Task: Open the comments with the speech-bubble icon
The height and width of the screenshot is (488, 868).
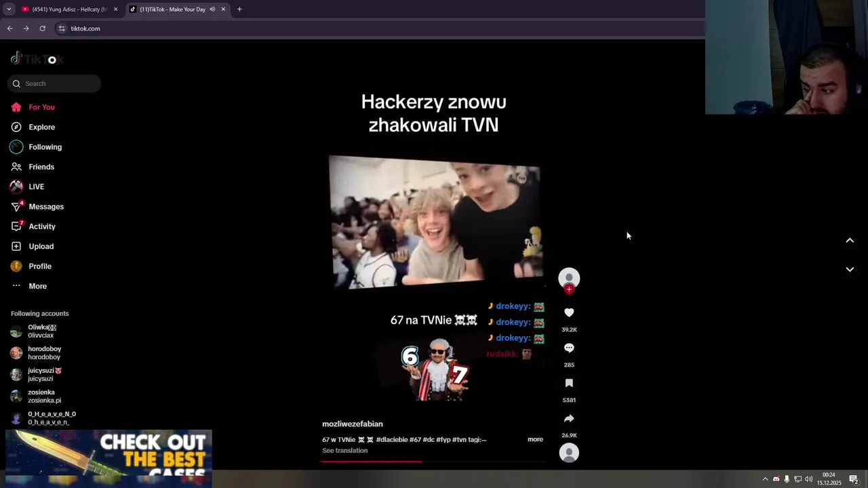Action: [x=569, y=348]
